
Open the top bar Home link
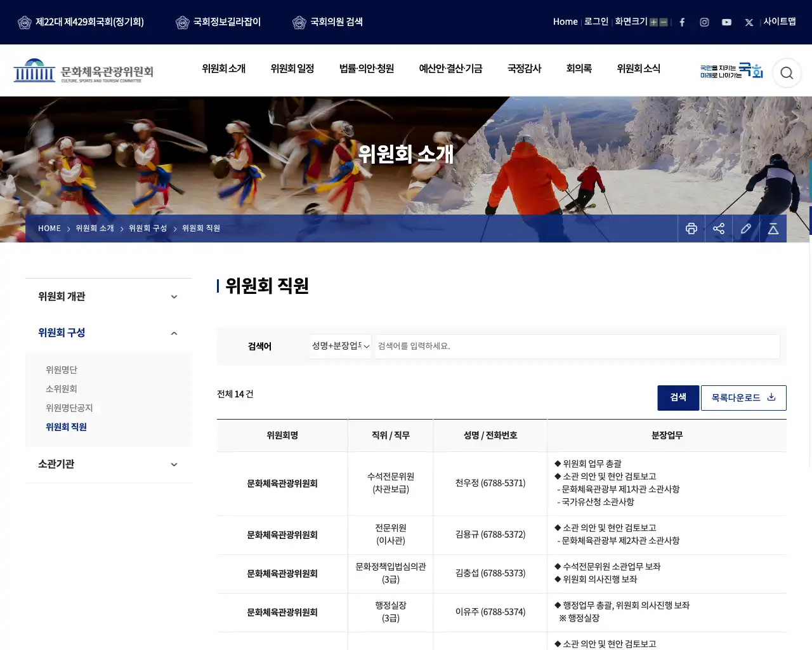pyautogui.click(x=565, y=22)
